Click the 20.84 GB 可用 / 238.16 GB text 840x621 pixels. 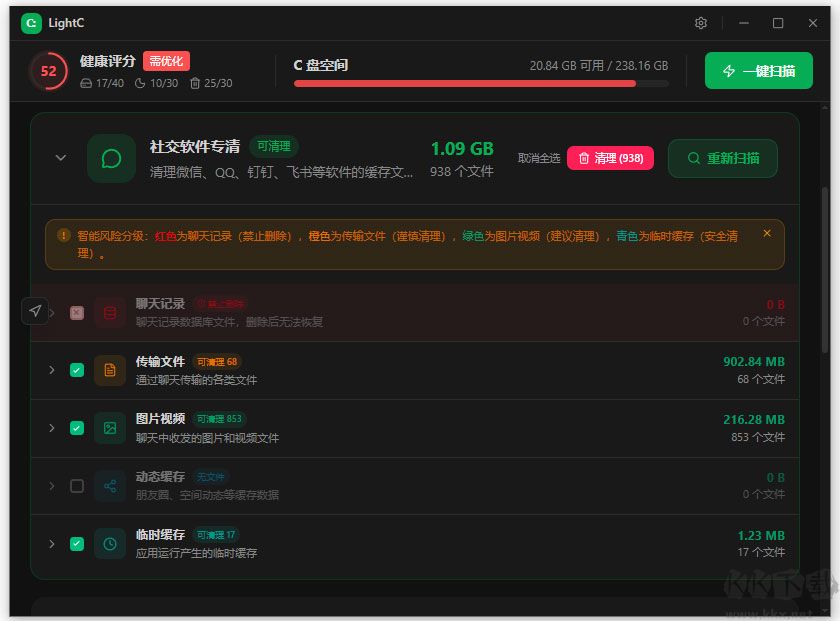[599, 66]
